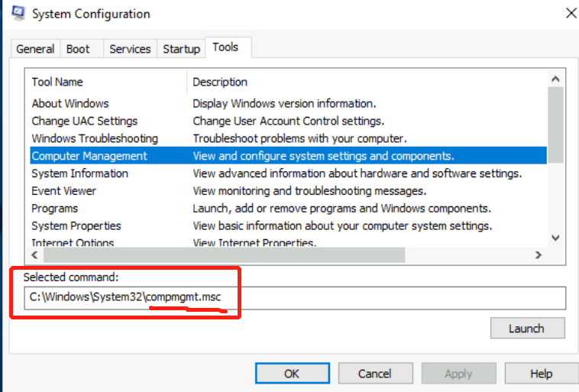Image resolution: width=579 pixels, height=392 pixels.
Task: Open the Startup tab
Action: (x=181, y=49)
